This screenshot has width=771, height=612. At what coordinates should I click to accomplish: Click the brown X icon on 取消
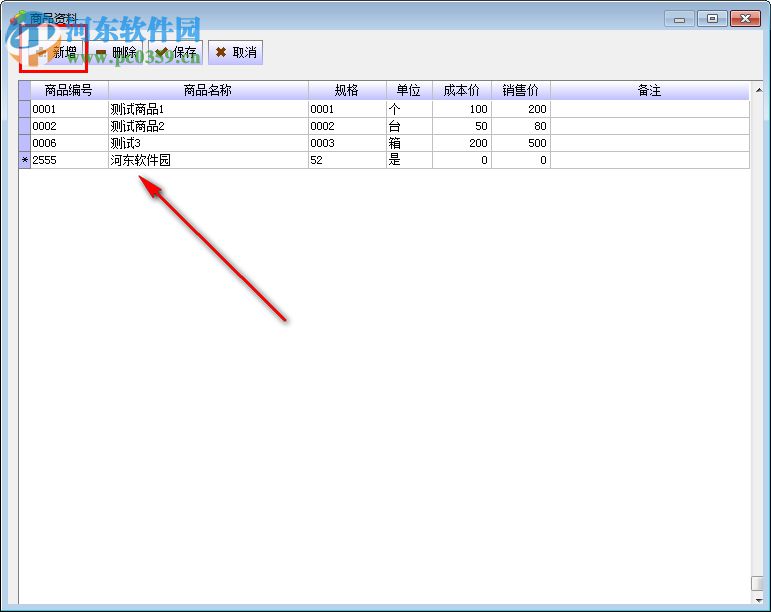click(x=221, y=52)
